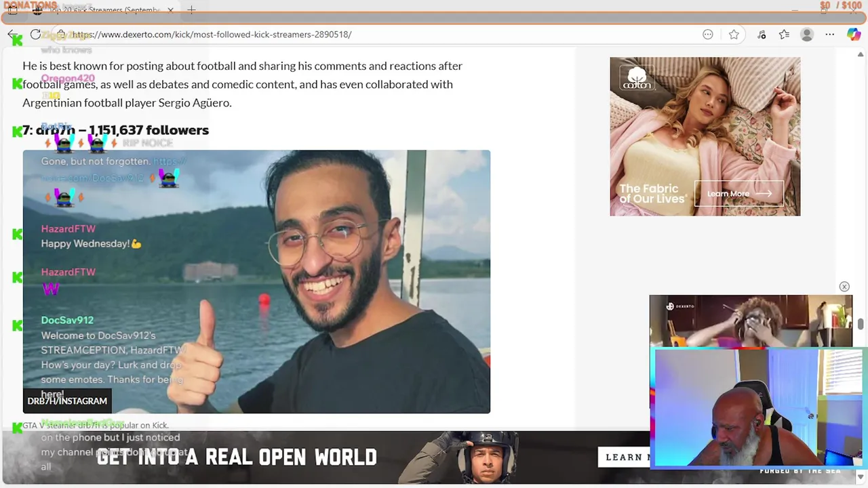Open the ellipsis reader options icon in address bar
The width and height of the screenshot is (868, 488).
click(x=708, y=35)
